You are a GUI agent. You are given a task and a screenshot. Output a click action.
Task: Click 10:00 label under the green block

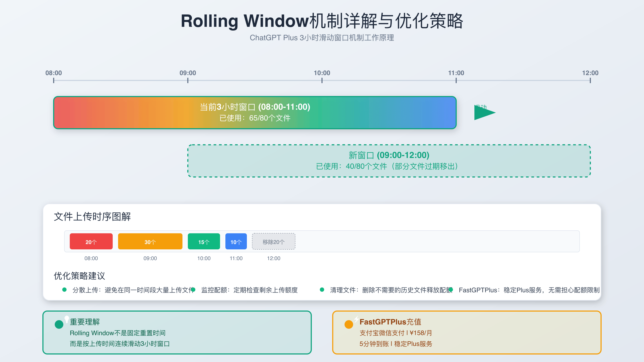204,258
